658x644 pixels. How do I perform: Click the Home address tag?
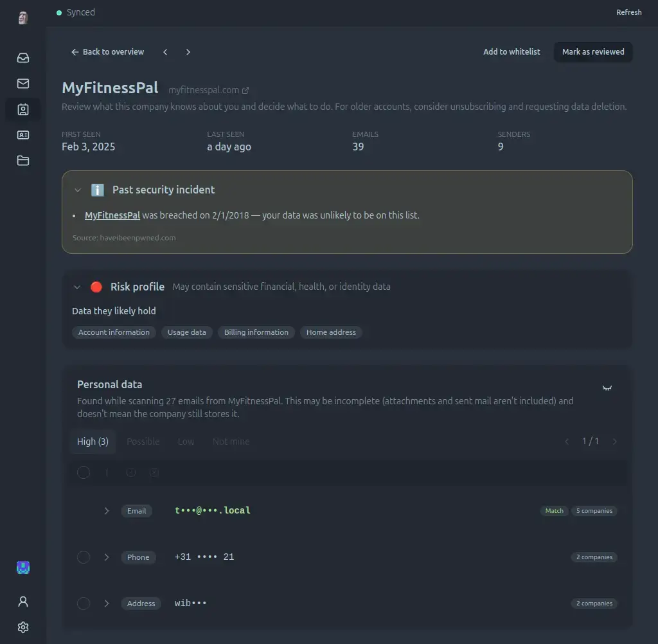coord(331,332)
